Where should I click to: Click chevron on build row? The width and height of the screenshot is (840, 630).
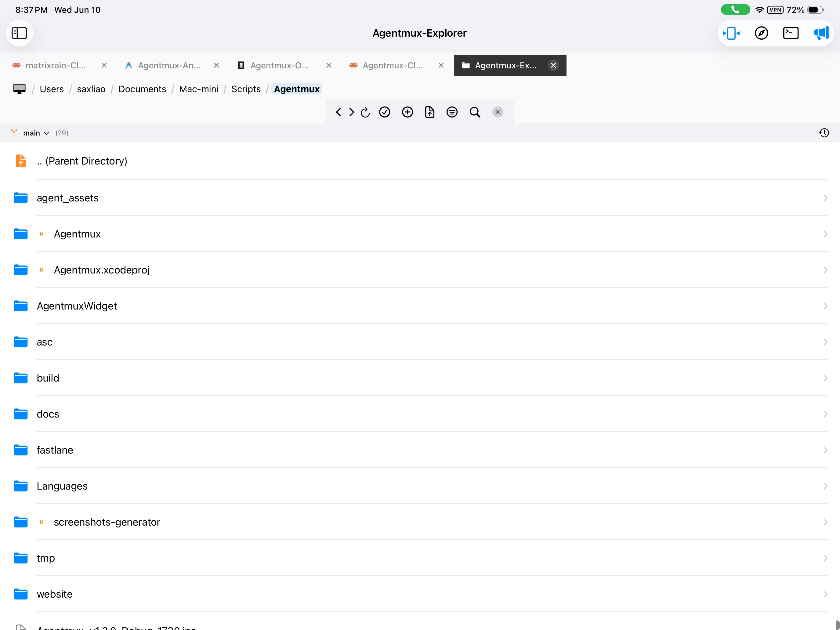point(825,378)
